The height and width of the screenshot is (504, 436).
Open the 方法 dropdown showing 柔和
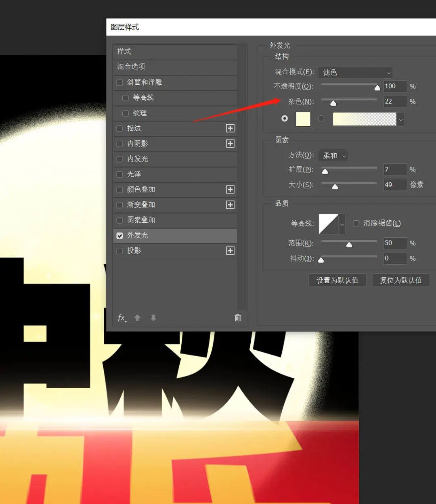pyautogui.click(x=333, y=156)
